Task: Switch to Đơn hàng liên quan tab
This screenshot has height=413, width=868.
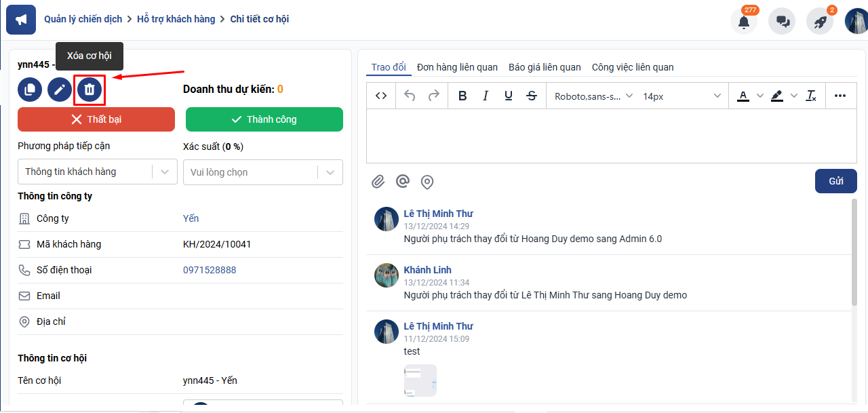Action: click(457, 67)
